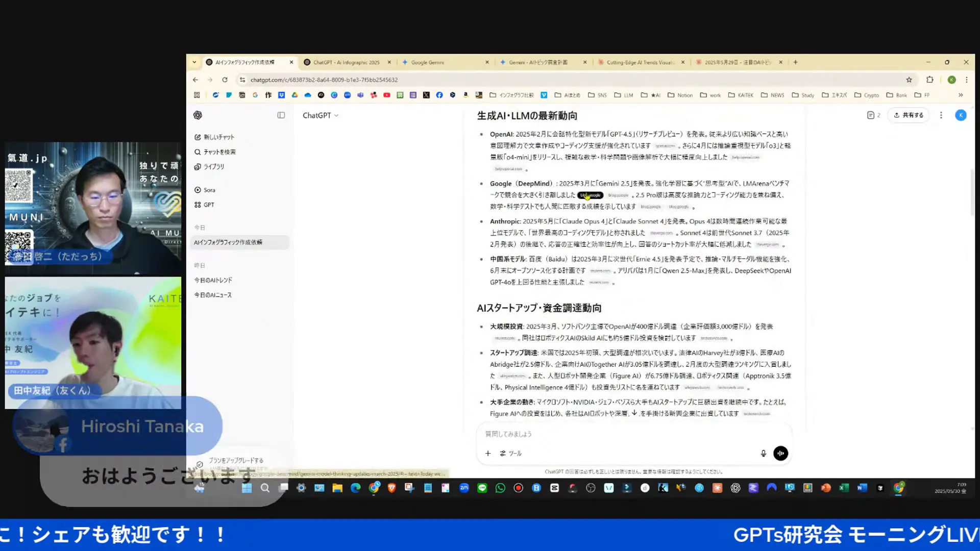Image resolution: width=980 pixels, height=551 pixels.
Task: Open the ChatGPT logo home icon
Action: (x=198, y=115)
